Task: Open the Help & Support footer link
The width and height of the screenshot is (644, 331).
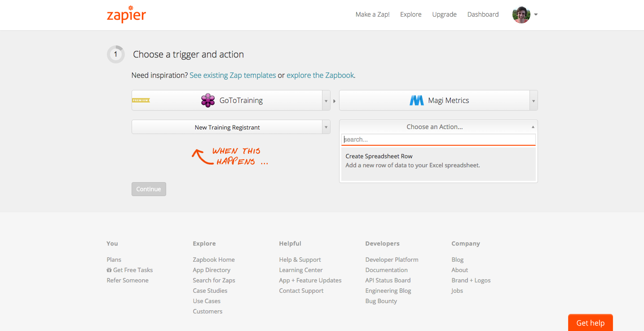Action: [x=300, y=259]
